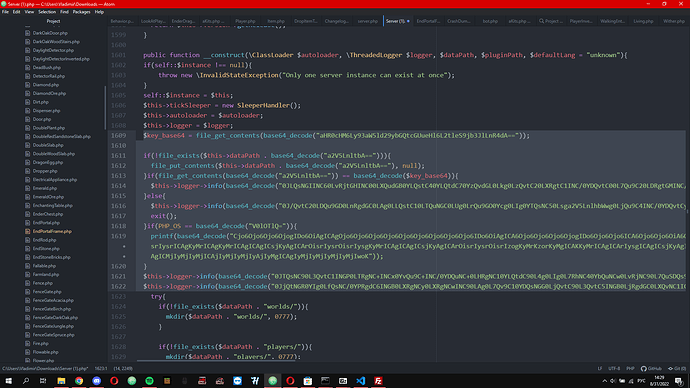Switch to the Player.php tab
Image resolution: width=690 pixels, height=388 pixels.
(245, 21)
